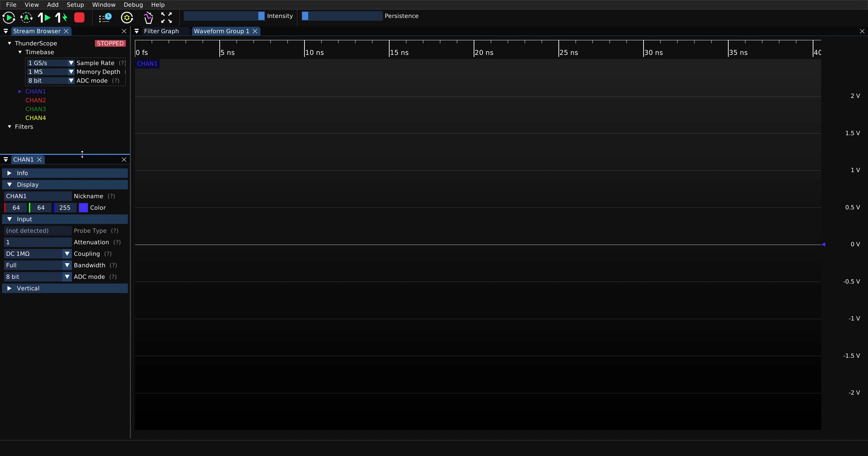Image resolution: width=868 pixels, height=456 pixels.
Task: Close the Stream Browser tab
Action: click(66, 31)
